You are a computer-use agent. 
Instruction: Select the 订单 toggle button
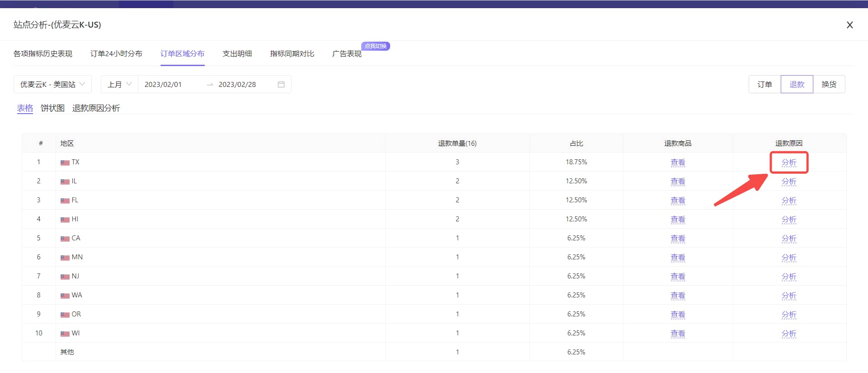click(x=765, y=84)
